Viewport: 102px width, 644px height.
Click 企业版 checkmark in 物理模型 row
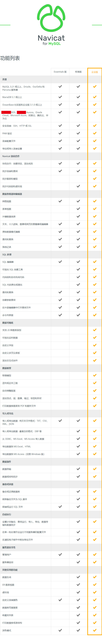[x=95, y=375]
